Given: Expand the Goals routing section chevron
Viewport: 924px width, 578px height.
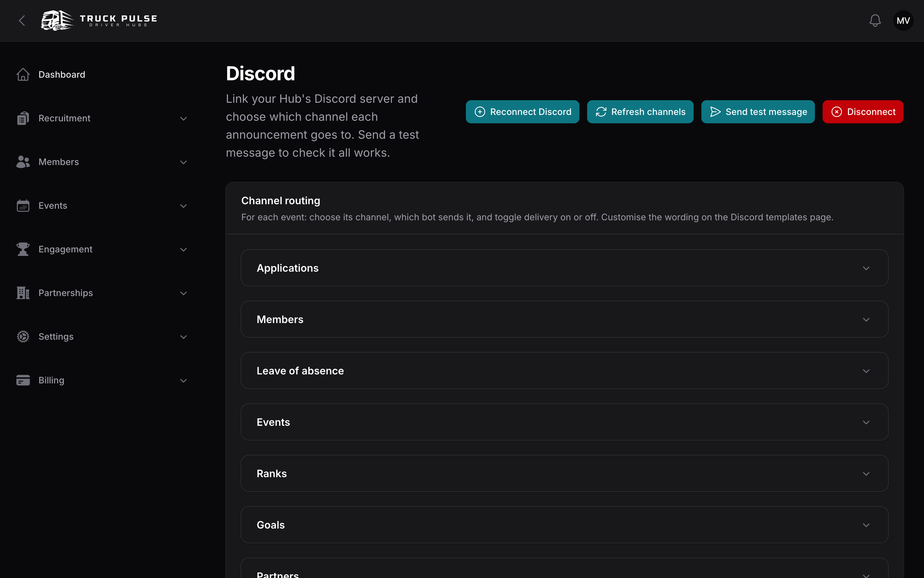Looking at the screenshot, I should coord(866,525).
